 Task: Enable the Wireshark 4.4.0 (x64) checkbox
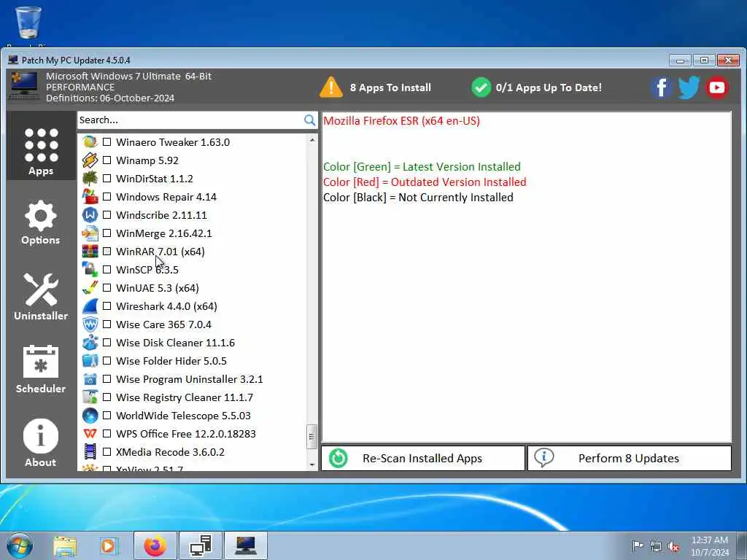point(107,306)
